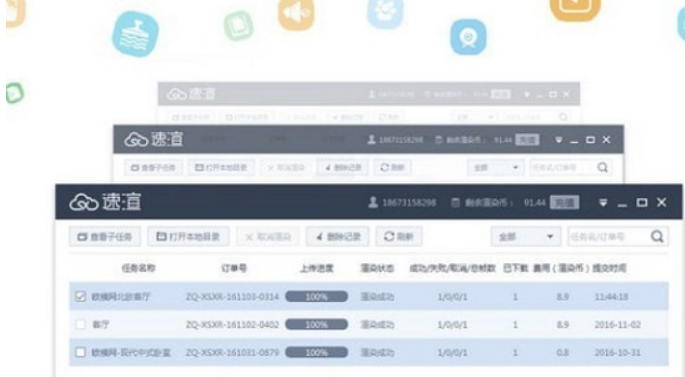Click the blue ship wave icon
Viewport: 685px width, 377px height.
click(135, 34)
